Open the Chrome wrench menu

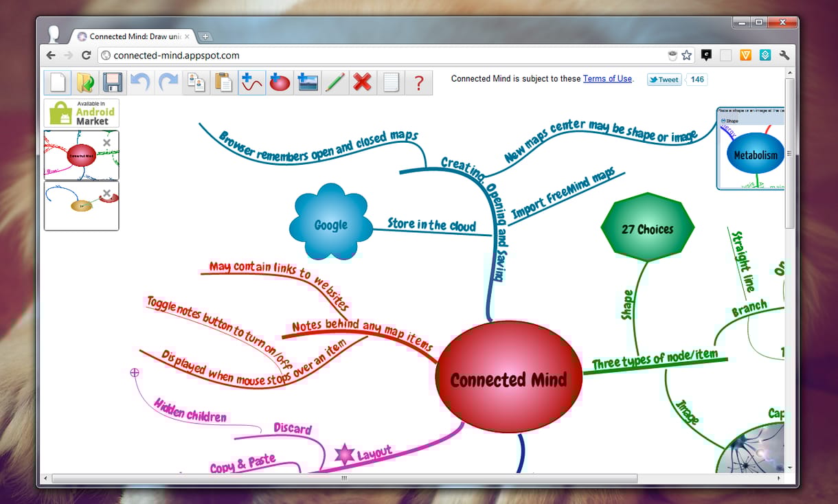(x=784, y=56)
